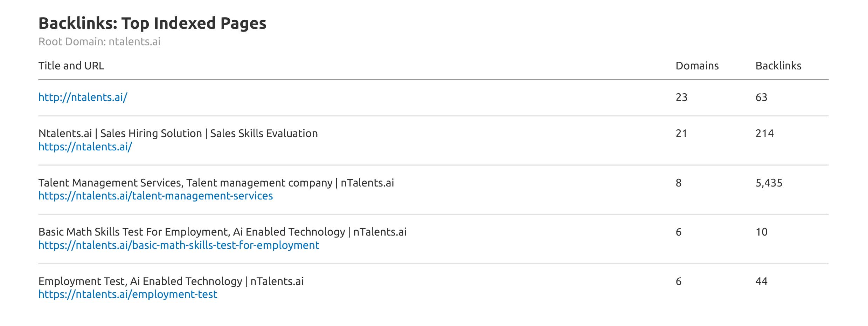The image size is (868, 326).
Task: Open the basic-math-skills-test-for-employment link
Action: pyautogui.click(x=179, y=245)
